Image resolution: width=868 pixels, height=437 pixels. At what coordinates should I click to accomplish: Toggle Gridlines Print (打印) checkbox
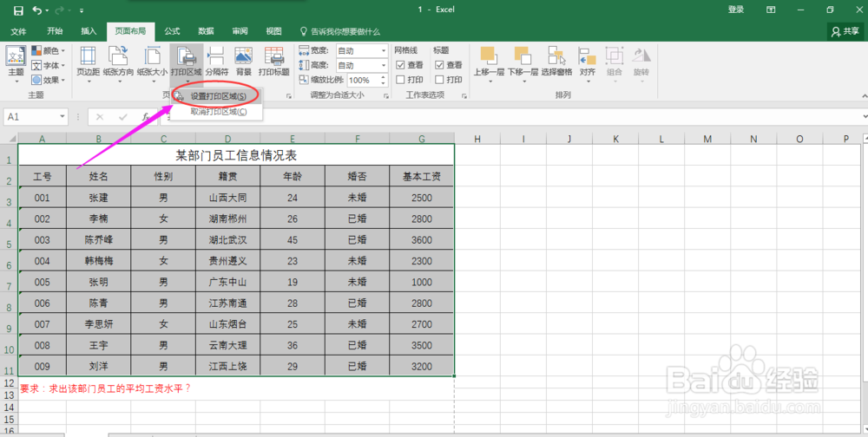pos(401,80)
